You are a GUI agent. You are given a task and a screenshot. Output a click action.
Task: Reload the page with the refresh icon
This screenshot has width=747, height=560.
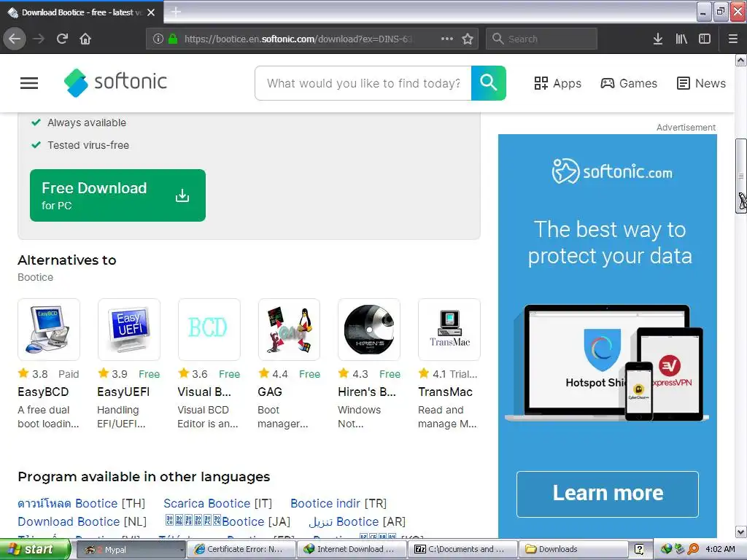[62, 39]
